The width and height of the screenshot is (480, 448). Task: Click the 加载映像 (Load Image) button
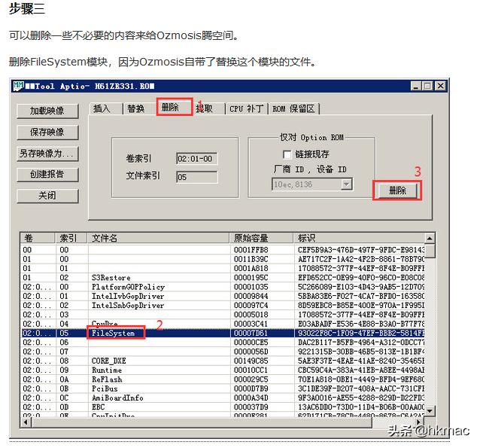click(47, 111)
